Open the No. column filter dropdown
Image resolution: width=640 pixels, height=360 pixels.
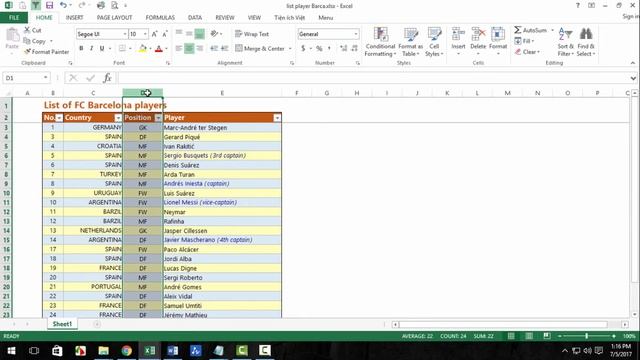[x=59, y=118]
